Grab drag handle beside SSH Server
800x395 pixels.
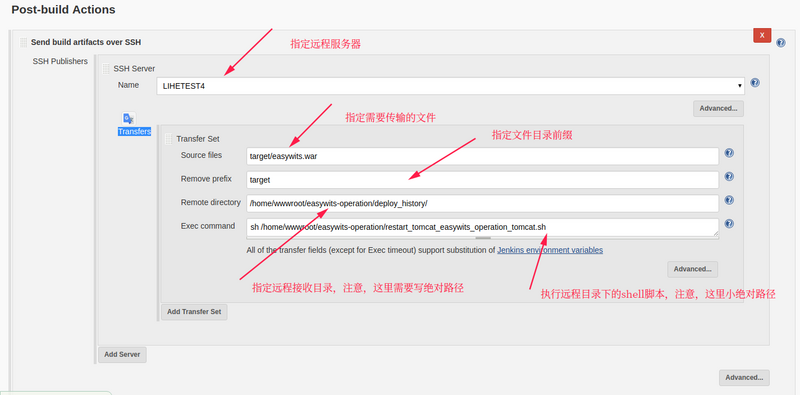pos(106,68)
